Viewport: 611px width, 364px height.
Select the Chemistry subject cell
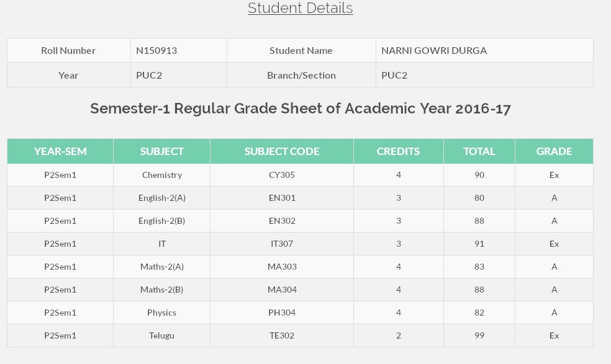161,175
